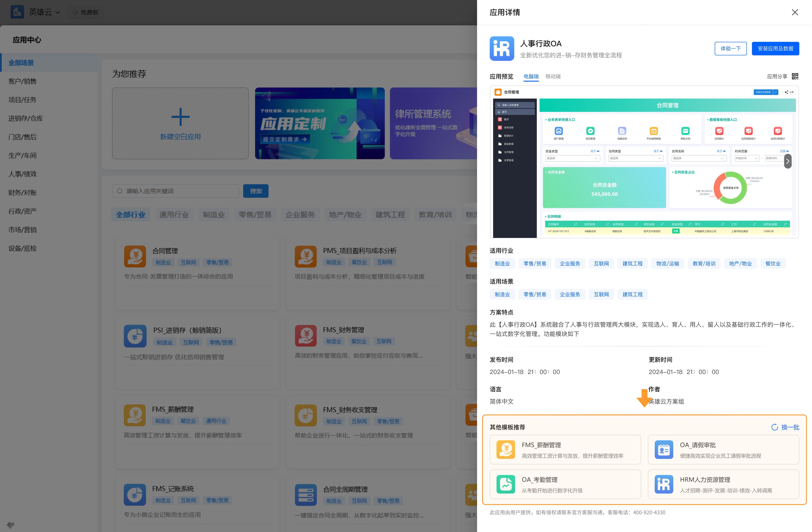
Task: Click the 合同管理 app card icon
Action: click(135, 256)
